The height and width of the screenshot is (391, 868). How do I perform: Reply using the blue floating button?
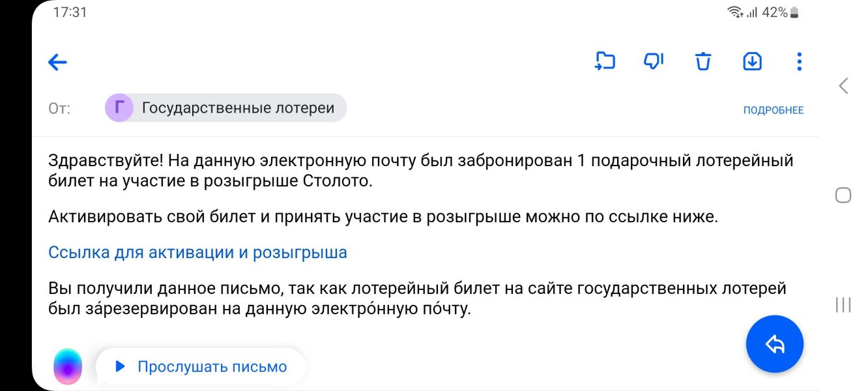coord(774,344)
